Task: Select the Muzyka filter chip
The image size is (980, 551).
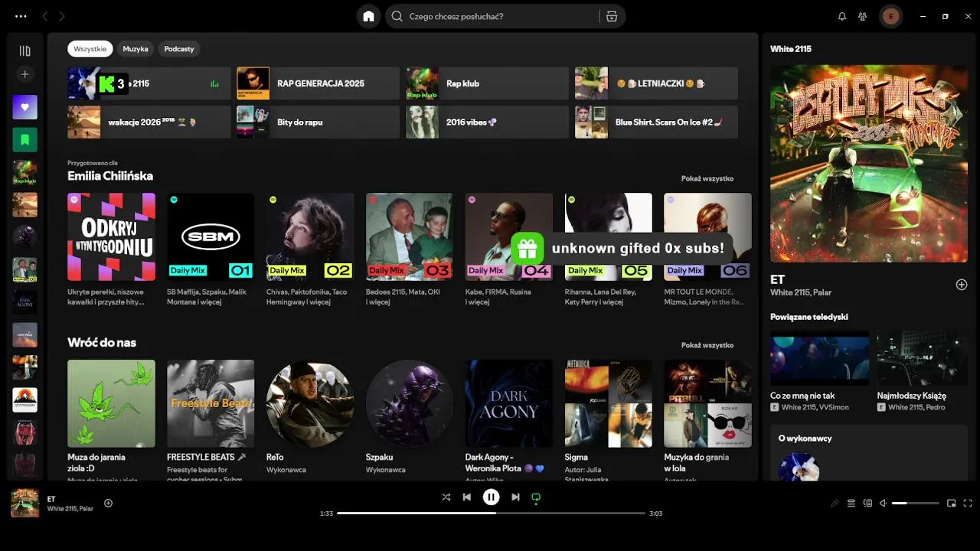Action: [x=136, y=49]
